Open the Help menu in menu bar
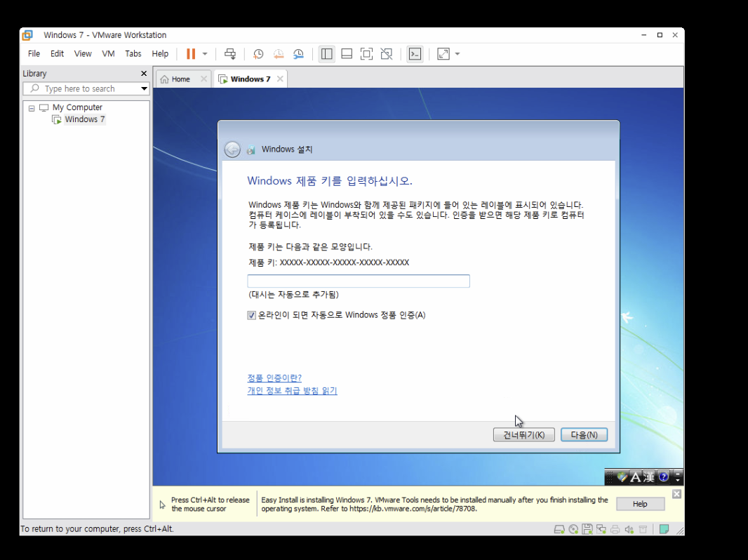 click(160, 53)
